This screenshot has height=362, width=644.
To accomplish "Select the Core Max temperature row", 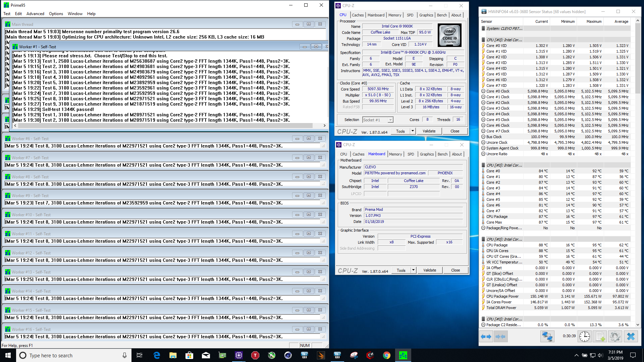I will point(556,222).
